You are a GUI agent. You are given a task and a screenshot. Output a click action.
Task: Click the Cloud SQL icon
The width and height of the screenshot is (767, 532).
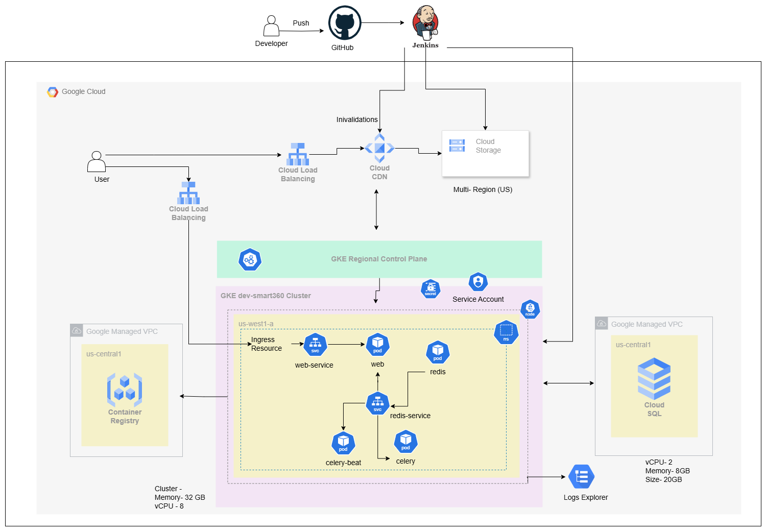[x=654, y=379]
